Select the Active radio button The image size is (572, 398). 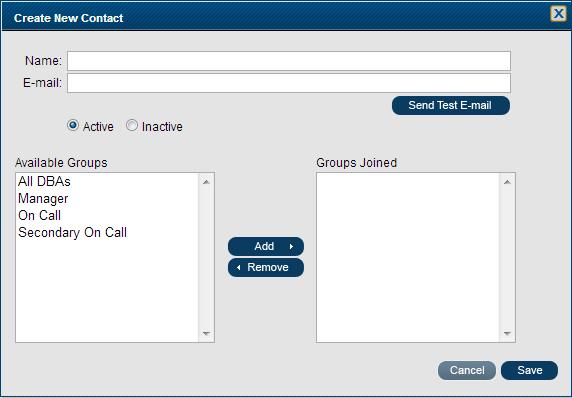pyautogui.click(x=73, y=125)
